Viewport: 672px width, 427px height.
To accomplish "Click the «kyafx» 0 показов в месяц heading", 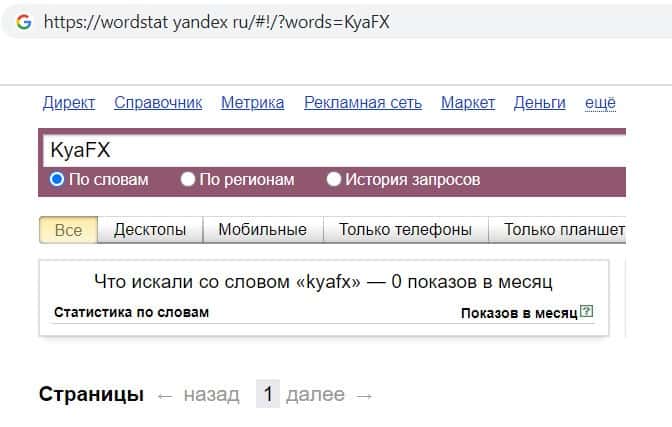I will coord(323,282).
